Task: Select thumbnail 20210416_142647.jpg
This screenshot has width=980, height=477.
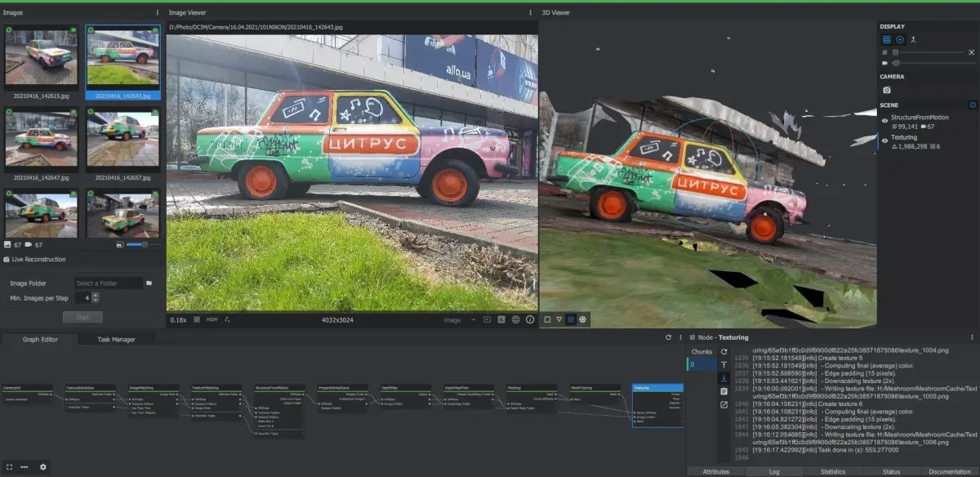Action: (x=41, y=143)
